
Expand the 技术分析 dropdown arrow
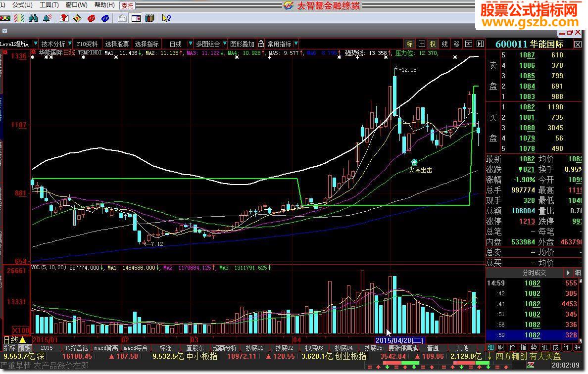click(x=70, y=44)
